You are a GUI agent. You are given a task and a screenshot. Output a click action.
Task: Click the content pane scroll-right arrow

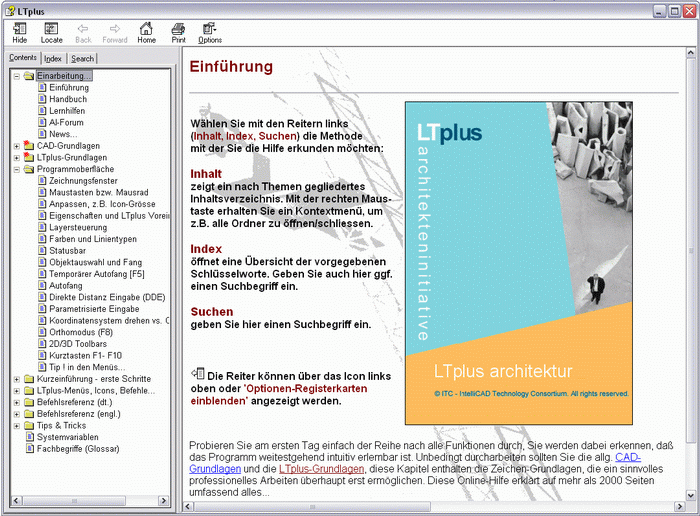pyautogui.click(x=680, y=506)
